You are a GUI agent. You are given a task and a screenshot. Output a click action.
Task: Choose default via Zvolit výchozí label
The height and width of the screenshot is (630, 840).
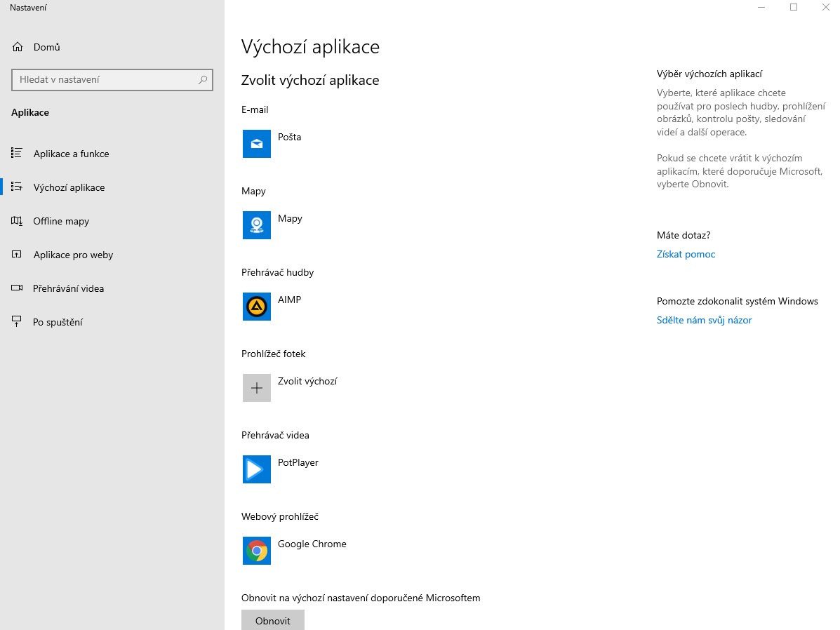(x=307, y=381)
